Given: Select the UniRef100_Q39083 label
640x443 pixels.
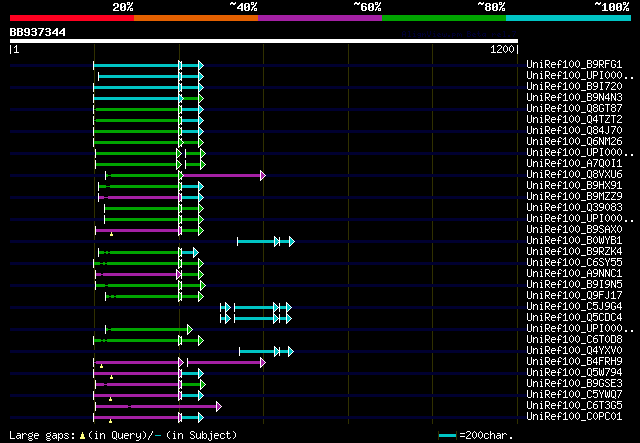Looking at the screenshot, I should coord(574,207).
